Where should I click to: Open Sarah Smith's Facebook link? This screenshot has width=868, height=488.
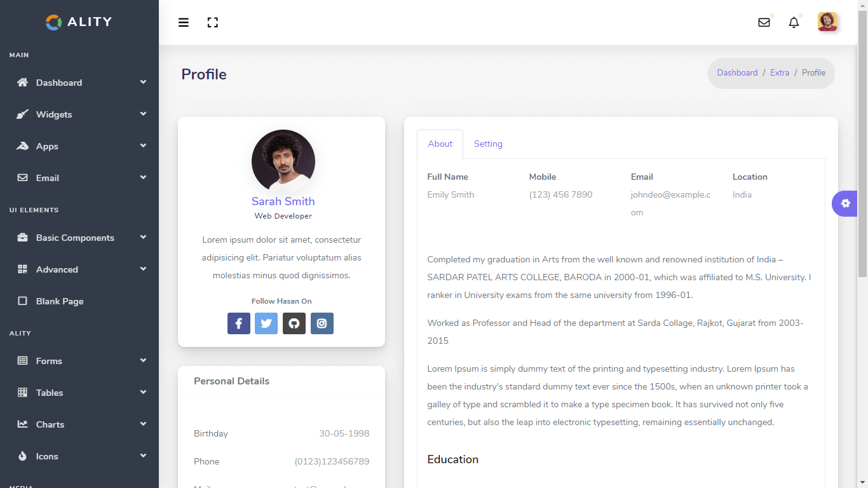[x=239, y=323]
